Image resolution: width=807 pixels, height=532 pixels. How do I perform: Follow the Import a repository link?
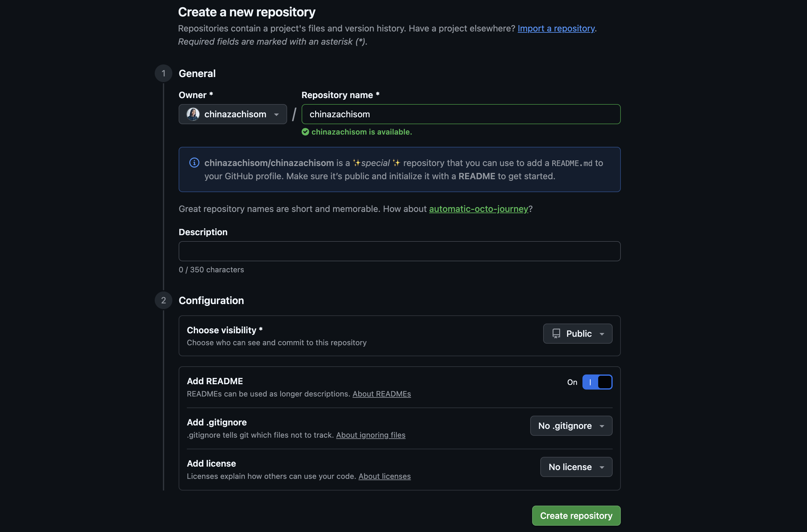[x=556, y=29]
